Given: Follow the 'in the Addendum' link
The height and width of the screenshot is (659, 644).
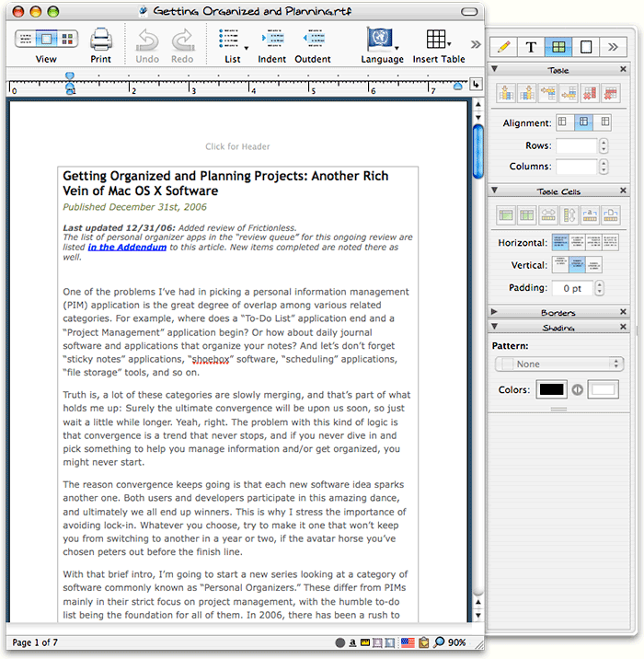Looking at the screenshot, I should [127, 247].
